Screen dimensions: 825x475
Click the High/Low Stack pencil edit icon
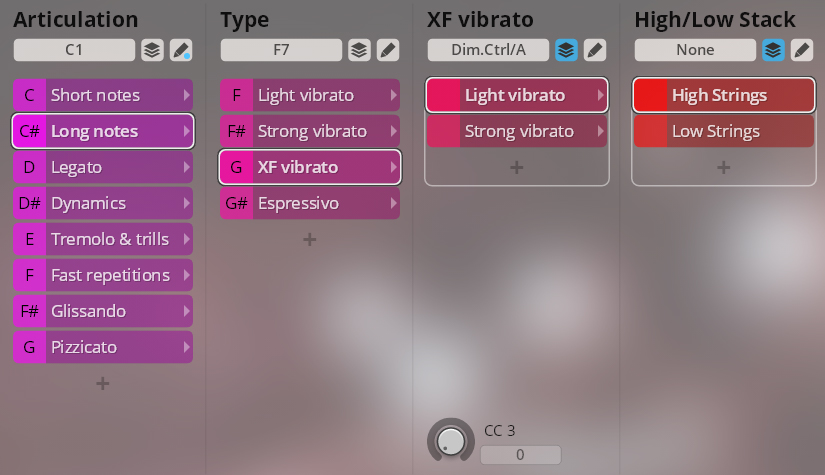click(x=802, y=50)
